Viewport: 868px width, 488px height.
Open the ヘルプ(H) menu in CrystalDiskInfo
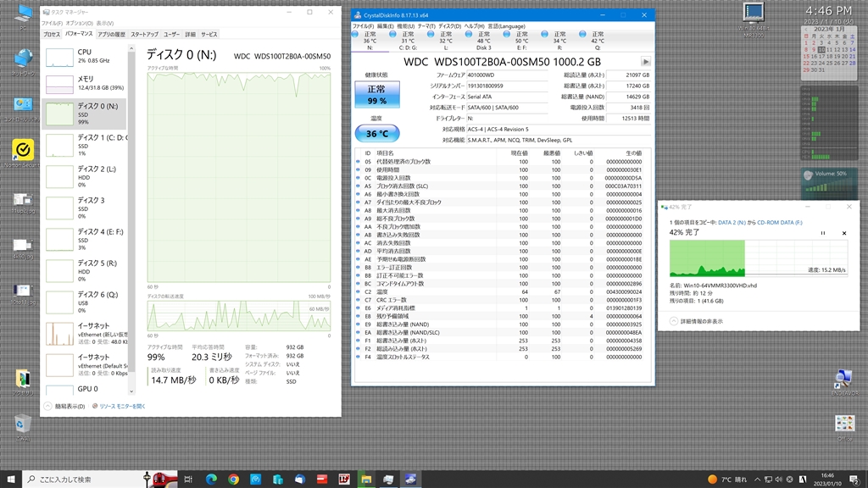click(x=475, y=26)
